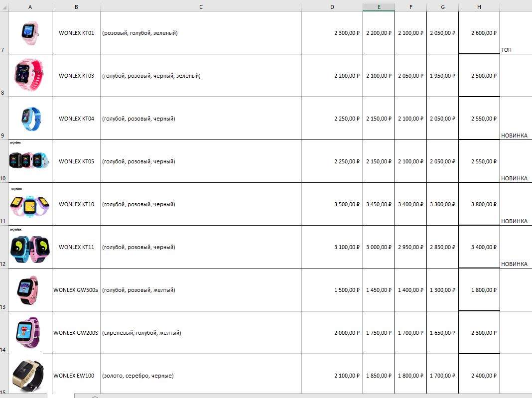The width and height of the screenshot is (532, 398).
Task: Click the WONLEX KT03 watch image
Action: 29,75
